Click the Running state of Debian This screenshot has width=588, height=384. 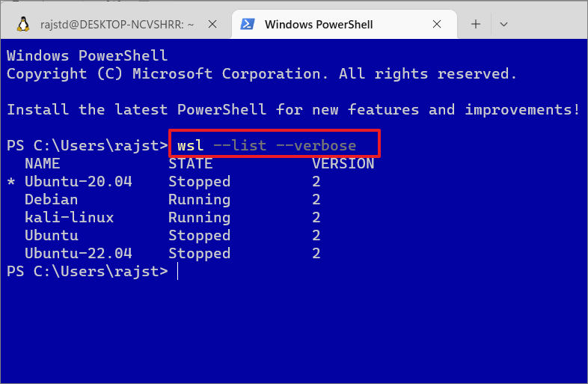pos(200,200)
